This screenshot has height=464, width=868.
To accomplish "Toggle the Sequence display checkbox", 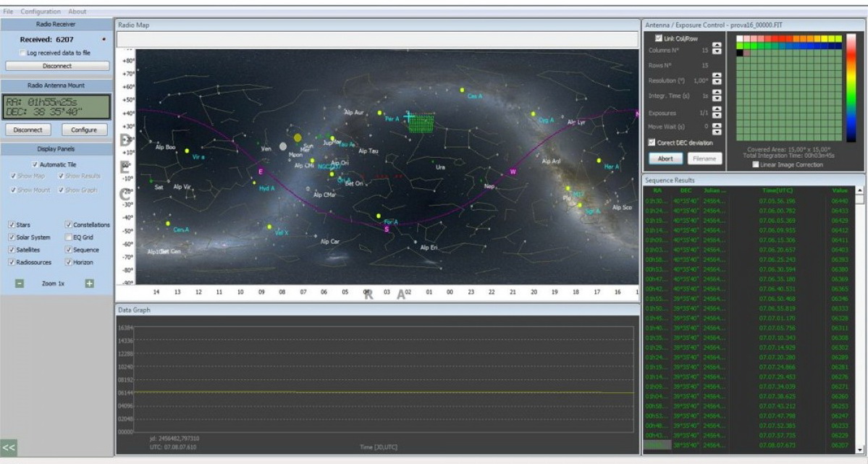I will (69, 250).
